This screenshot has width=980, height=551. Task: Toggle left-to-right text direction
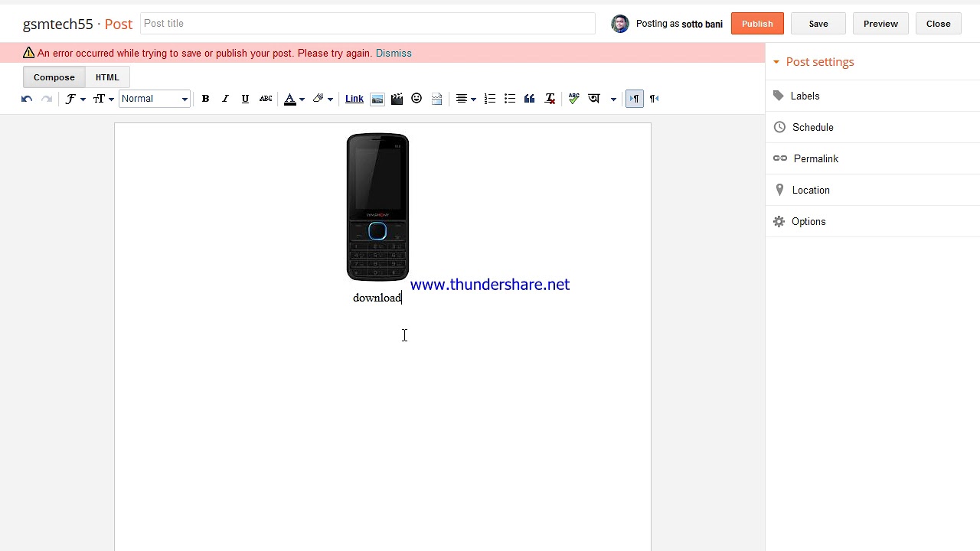click(634, 99)
